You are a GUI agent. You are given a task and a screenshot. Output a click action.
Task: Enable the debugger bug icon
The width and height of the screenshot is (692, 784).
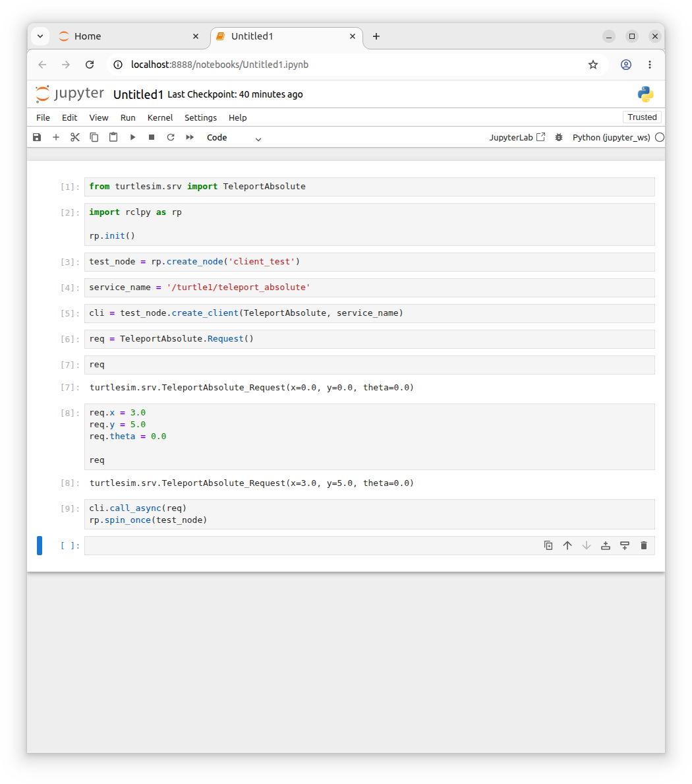tap(559, 138)
